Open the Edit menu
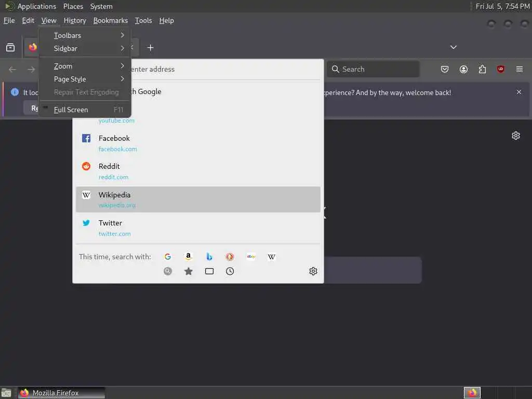532x399 pixels. [x=28, y=20]
